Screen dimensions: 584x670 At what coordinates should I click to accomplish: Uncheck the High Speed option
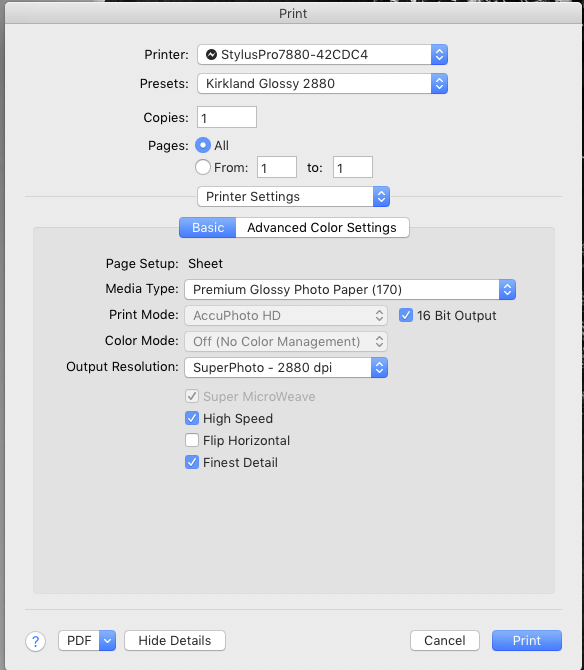click(192, 418)
